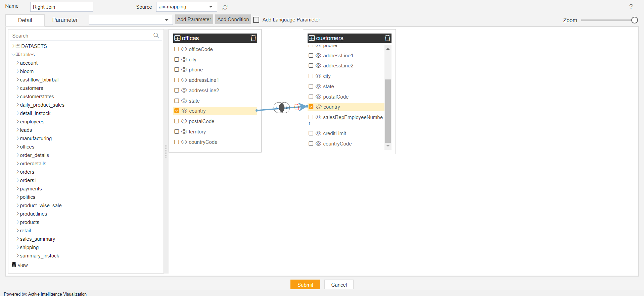Switch to the Detail tab
644x296 pixels.
point(25,20)
